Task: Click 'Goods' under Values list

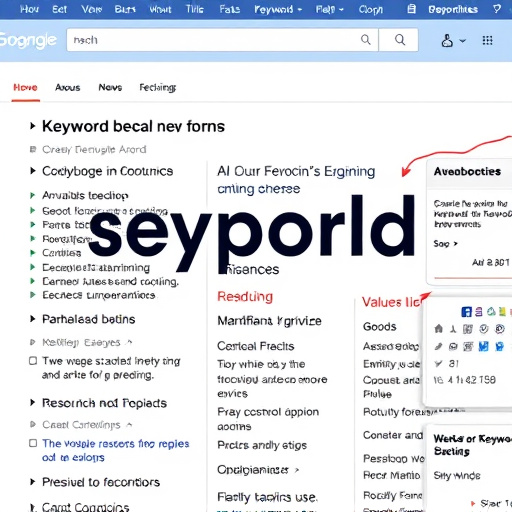Action: pos(380,326)
